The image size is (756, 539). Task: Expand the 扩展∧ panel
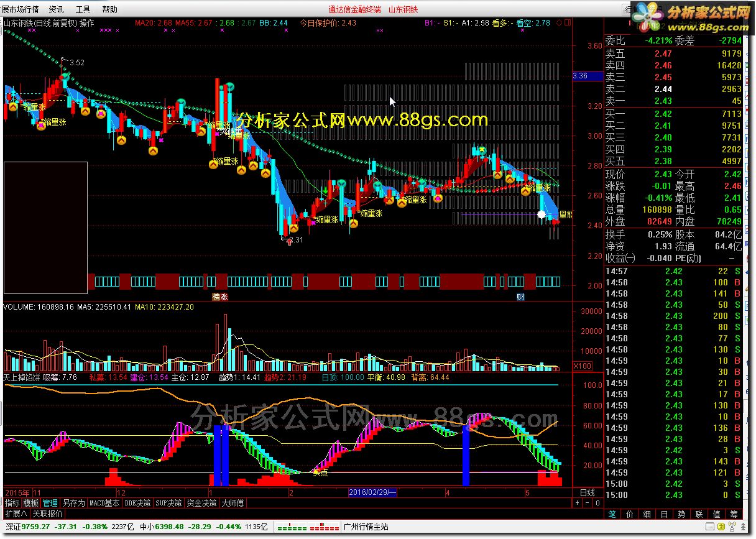(x=16, y=514)
